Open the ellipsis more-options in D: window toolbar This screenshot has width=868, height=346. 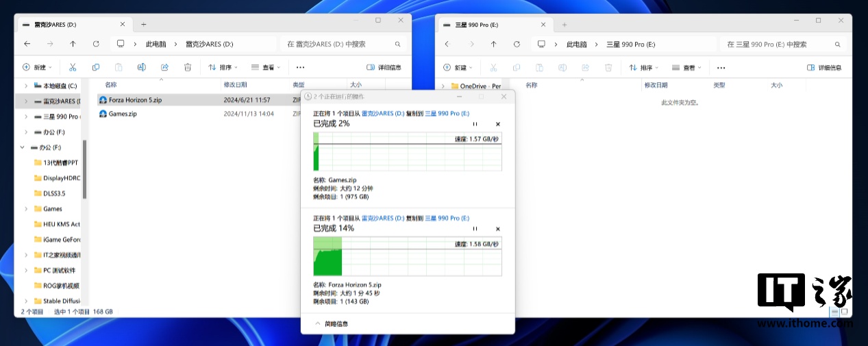tap(300, 67)
